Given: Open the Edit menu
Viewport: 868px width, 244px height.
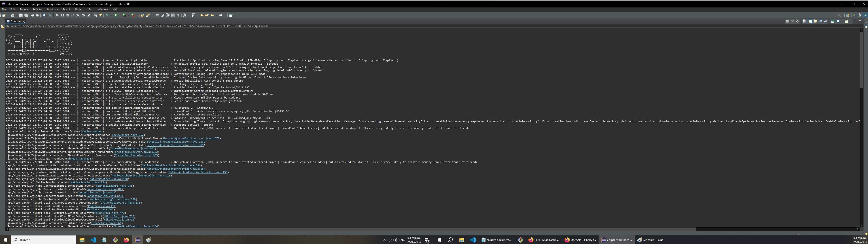Looking at the screenshot, I should pos(12,9).
